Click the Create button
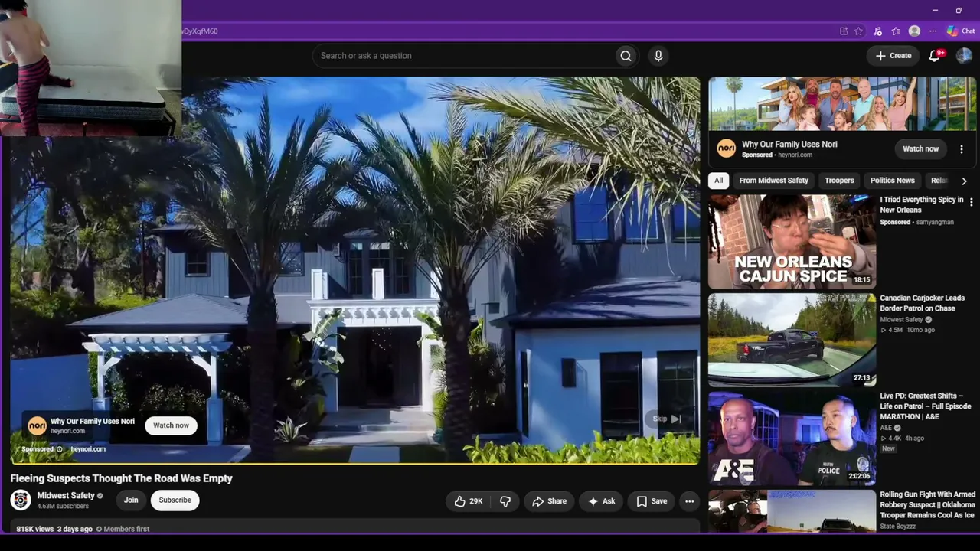This screenshot has width=980, height=551. (x=893, y=56)
